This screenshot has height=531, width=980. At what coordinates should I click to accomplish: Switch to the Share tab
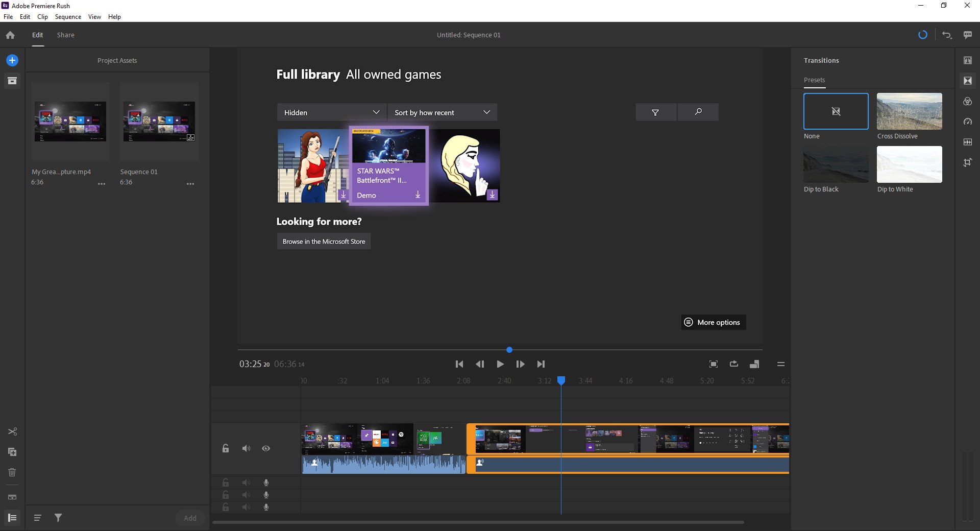(65, 35)
